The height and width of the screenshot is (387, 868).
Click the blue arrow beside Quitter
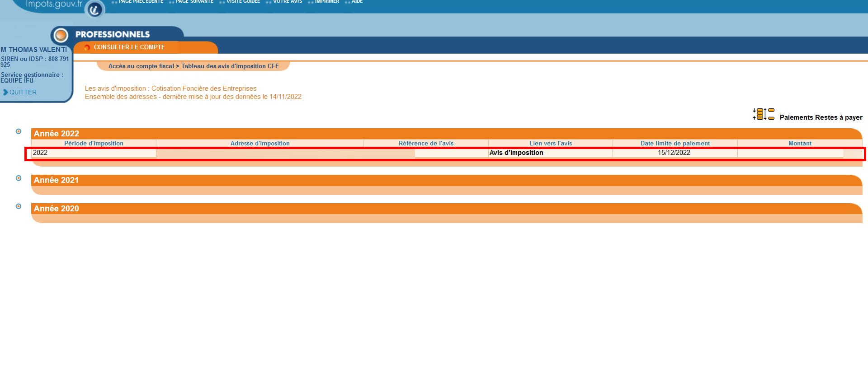point(5,92)
